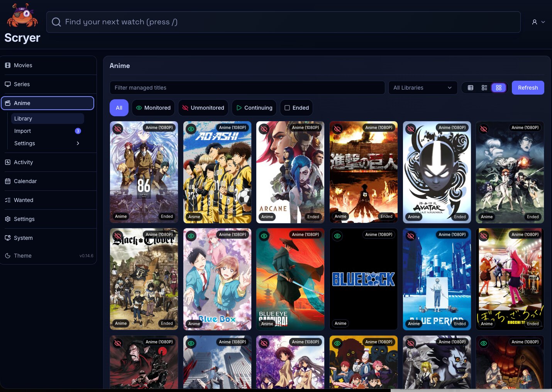Open main Settings with gear icon
552x392 pixels.
[x=48, y=219]
